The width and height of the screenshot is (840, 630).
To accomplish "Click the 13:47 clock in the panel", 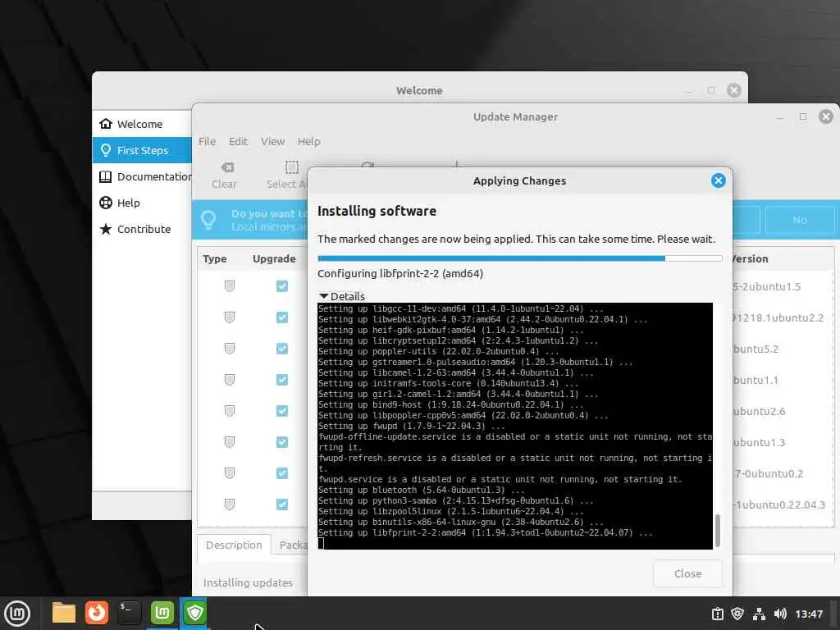I will click(809, 614).
